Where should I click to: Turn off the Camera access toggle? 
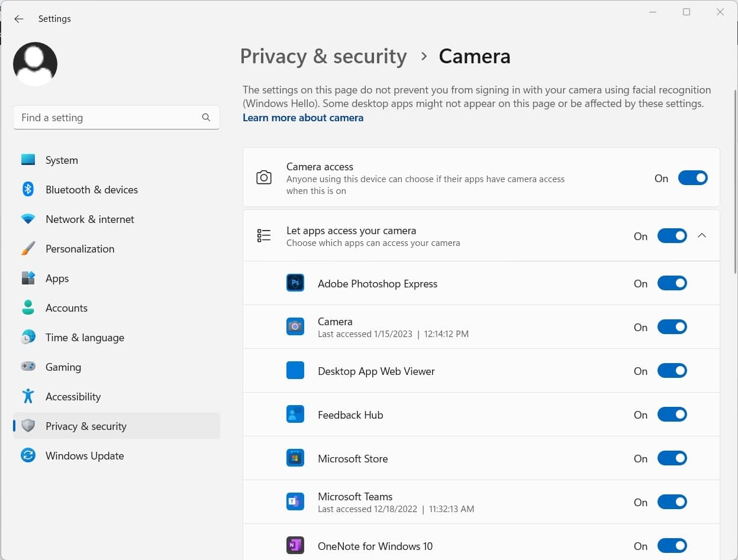(692, 178)
